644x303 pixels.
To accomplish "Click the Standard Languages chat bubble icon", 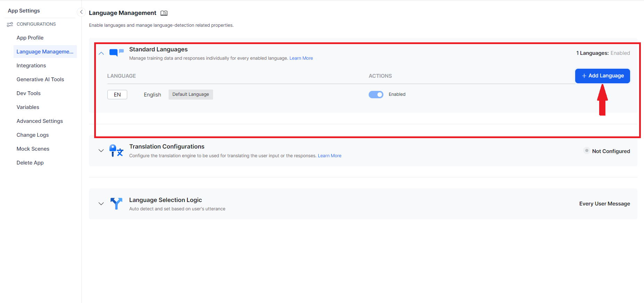I will pos(116,53).
